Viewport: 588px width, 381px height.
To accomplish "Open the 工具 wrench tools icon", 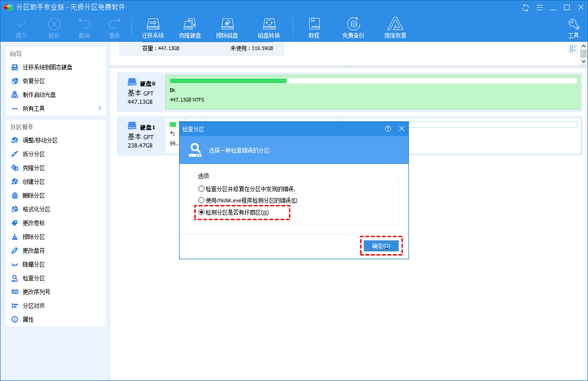I will click(x=573, y=28).
